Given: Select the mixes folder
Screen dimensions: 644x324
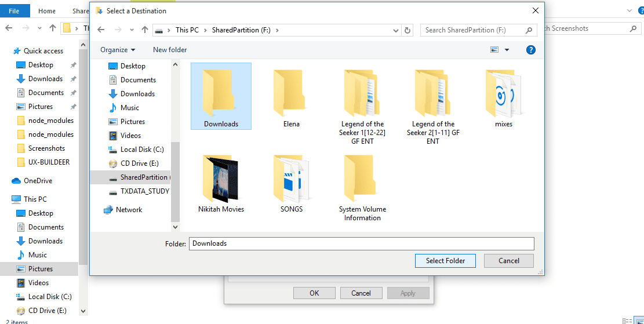Looking at the screenshot, I should point(504,99).
